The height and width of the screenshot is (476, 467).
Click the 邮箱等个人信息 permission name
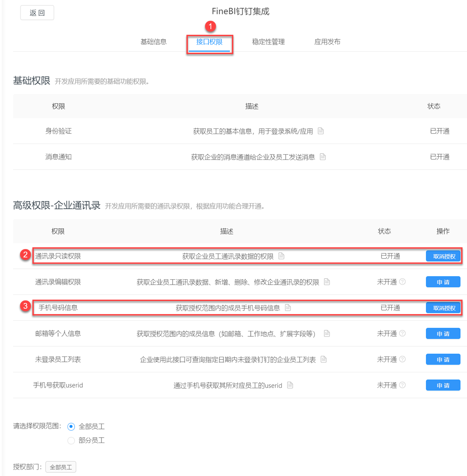58,333
